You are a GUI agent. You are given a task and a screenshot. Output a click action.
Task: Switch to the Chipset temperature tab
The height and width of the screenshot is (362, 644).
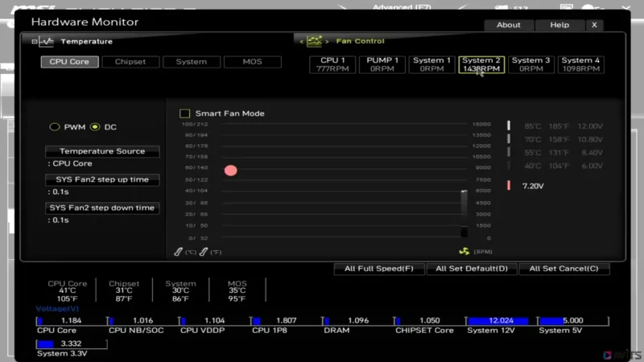coord(130,62)
